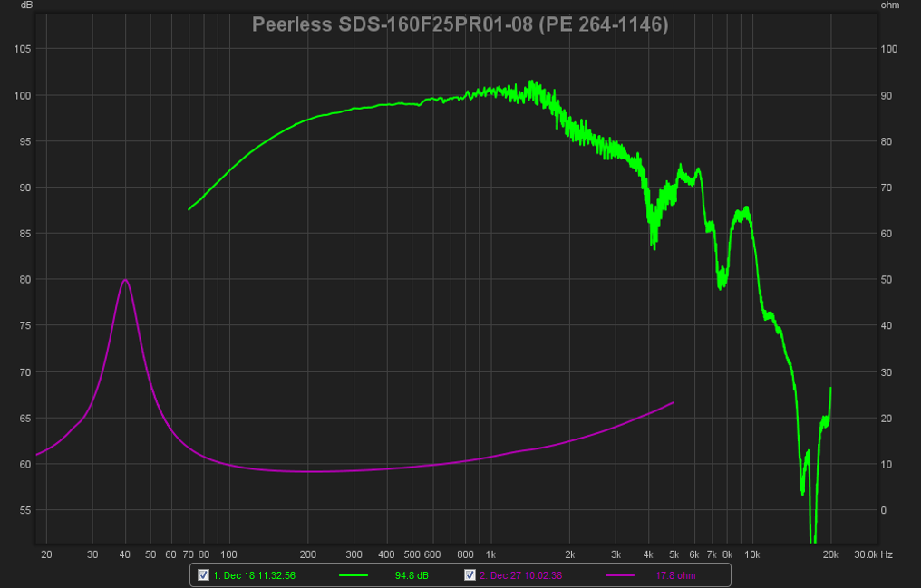This screenshot has width=921, height=588.
Task: Click the '40' frequency axis label
Action: 124,554
